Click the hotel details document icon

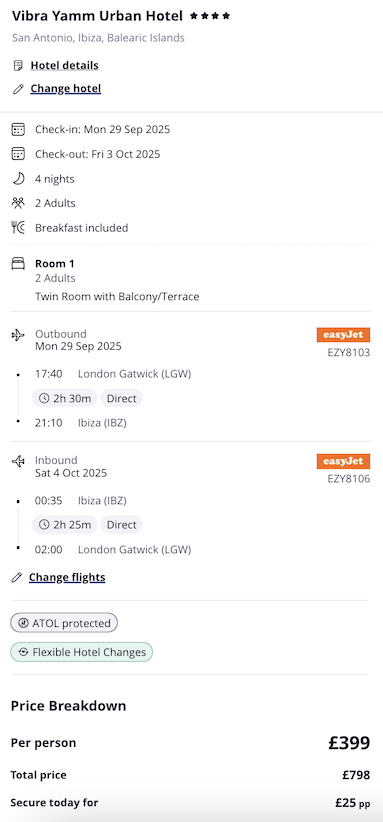18,66
